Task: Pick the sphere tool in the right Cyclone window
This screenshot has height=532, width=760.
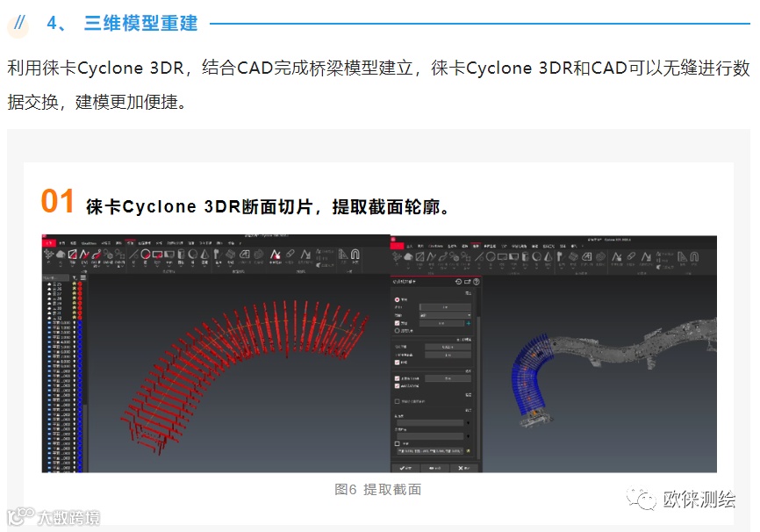Action: [536, 256]
